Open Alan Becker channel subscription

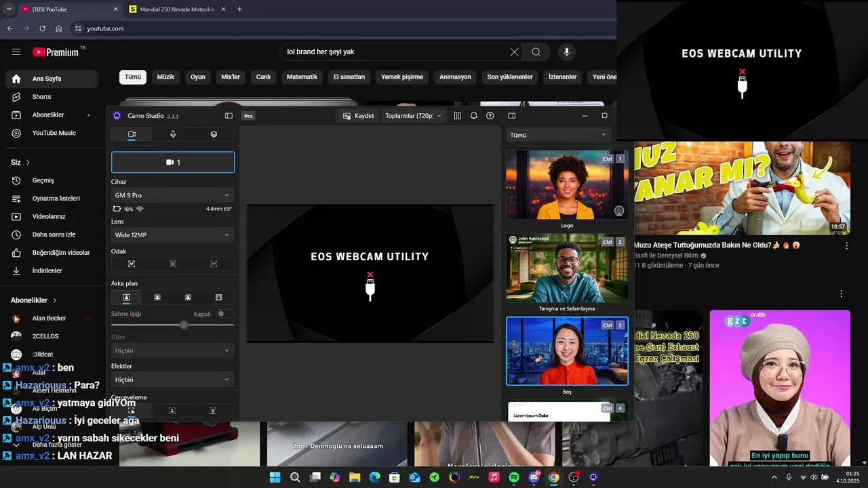coord(53,319)
